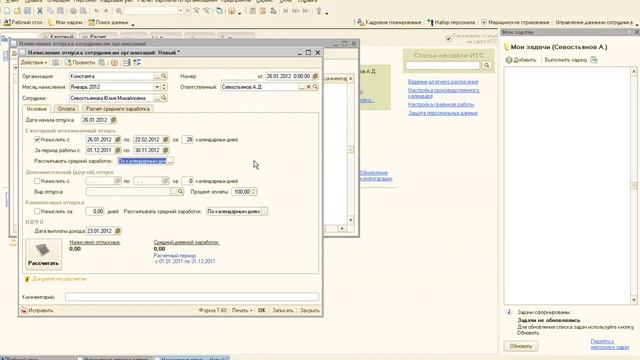This screenshot has width=640, height=360.
Task: Open calendar for Дата начала отпуска
Action: (x=113, y=120)
